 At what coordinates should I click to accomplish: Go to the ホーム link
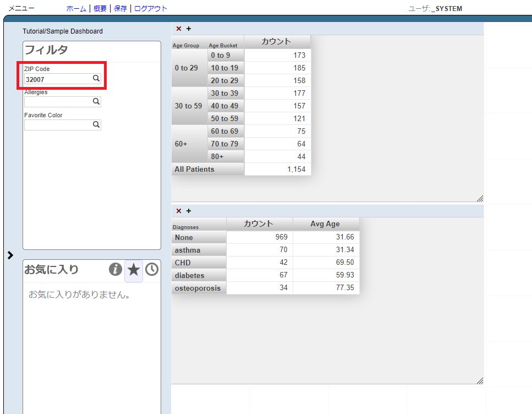(x=76, y=9)
